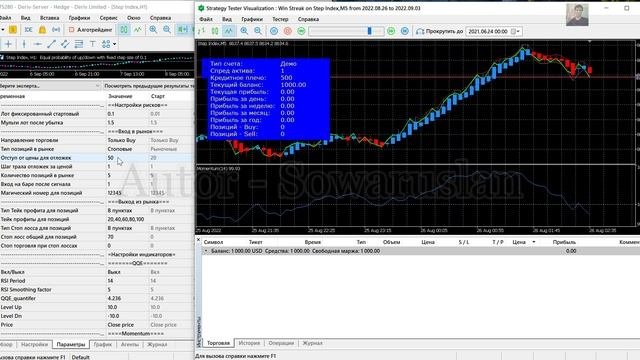Viewport: 640px width, 360px height.
Task: Zoom in chart in main terminal toolbar
Action: click(153, 30)
